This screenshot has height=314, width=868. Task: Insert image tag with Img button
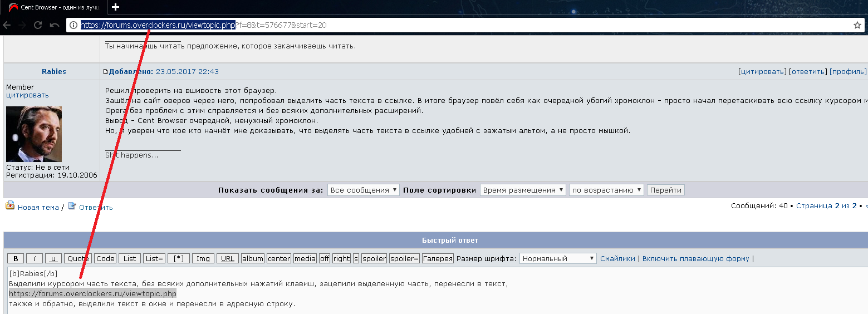pyautogui.click(x=203, y=258)
